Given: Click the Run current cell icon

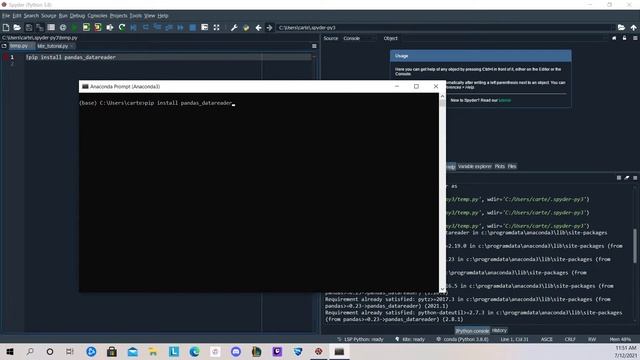Looking at the screenshot, I should (x=86, y=27).
